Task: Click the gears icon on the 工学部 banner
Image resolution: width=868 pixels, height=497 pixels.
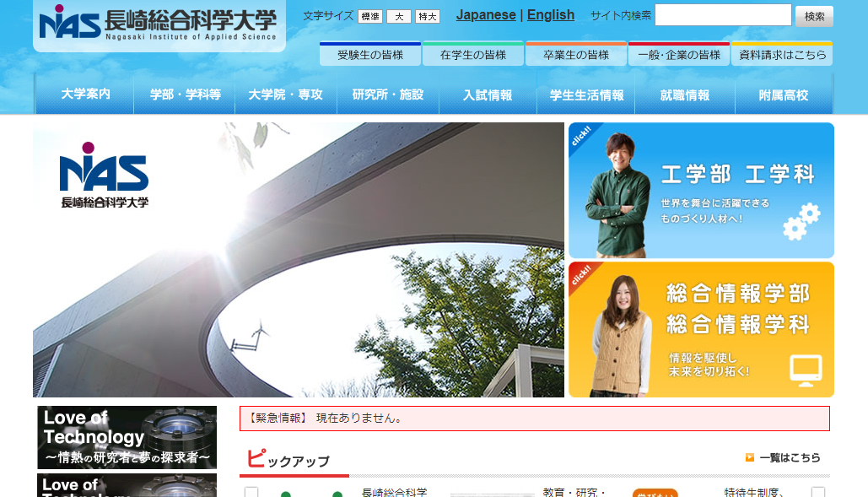Action: click(x=801, y=221)
